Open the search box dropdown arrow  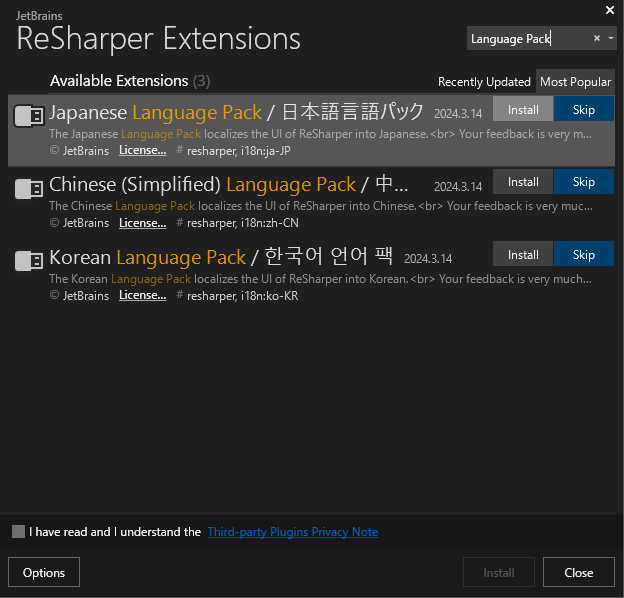pyautogui.click(x=610, y=38)
